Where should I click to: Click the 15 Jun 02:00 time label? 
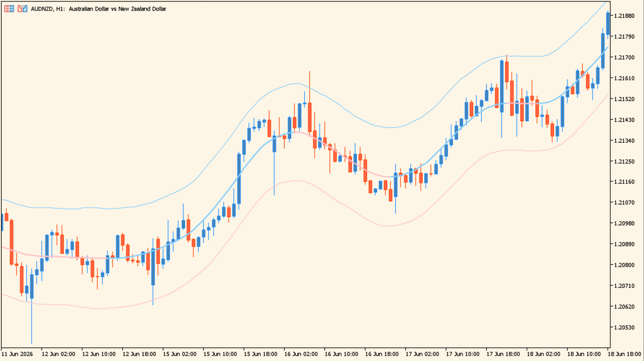pyautogui.click(x=179, y=354)
